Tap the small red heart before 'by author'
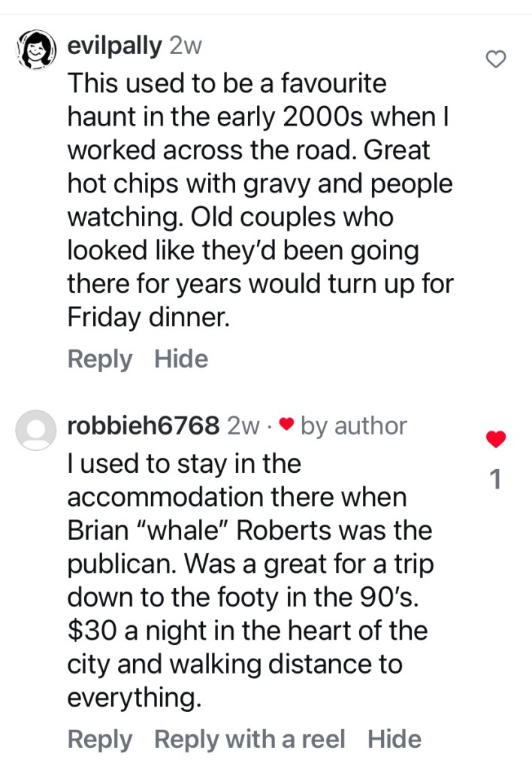The width and height of the screenshot is (532, 769). [x=286, y=425]
